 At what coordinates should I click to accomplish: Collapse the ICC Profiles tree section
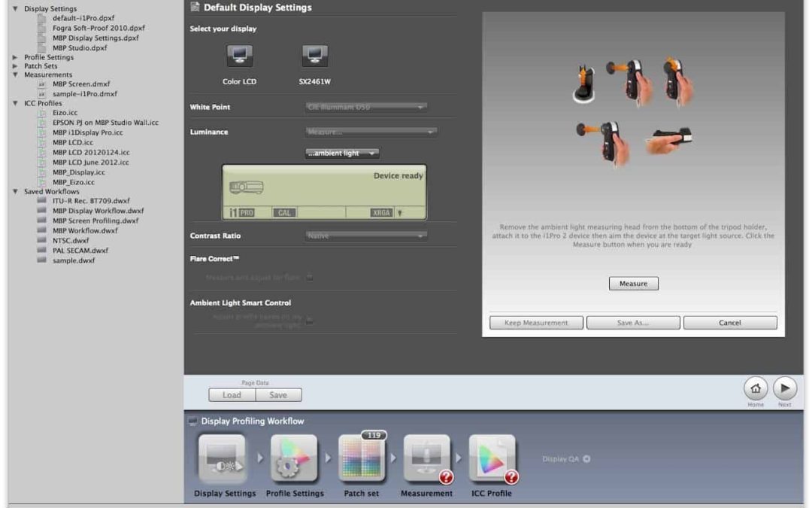click(15, 103)
